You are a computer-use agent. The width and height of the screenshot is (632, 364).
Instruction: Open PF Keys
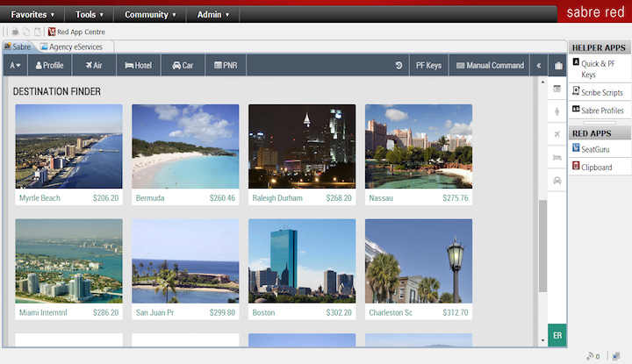(428, 65)
